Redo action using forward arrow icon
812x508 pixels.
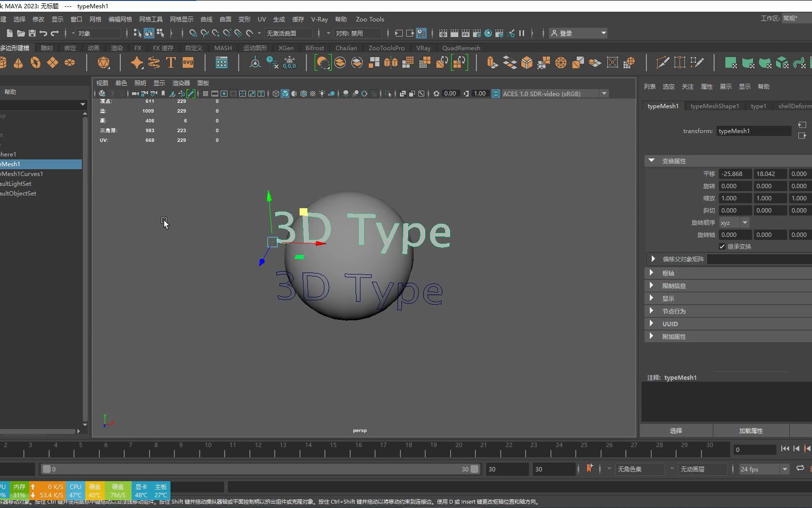coord(55,33)
